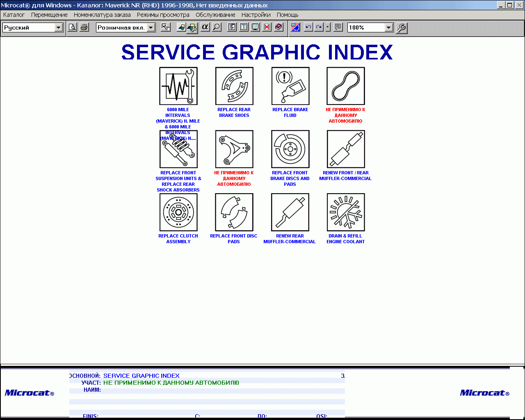Open the rear muffler icon

(x=290, y=212)
